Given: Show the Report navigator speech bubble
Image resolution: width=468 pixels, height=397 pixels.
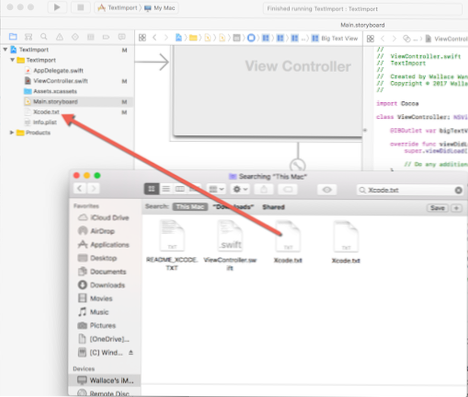Looking at the screenshot, I should click(x=122, y=37).
